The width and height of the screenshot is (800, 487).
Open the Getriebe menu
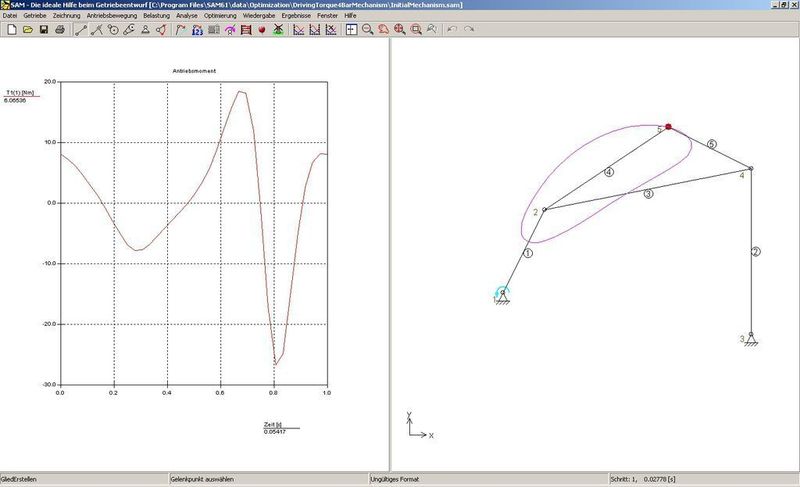pyautogui.click(x=35, y=16)
